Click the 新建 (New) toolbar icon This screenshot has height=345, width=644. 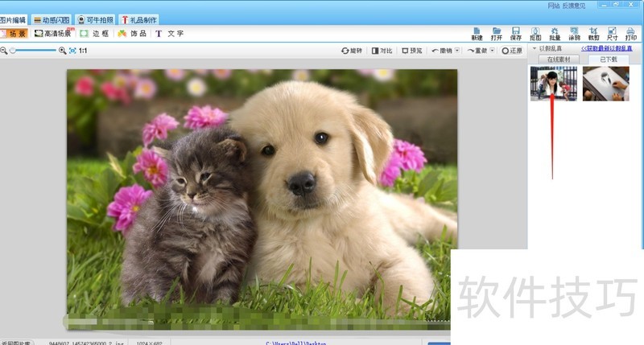coord(477,34)
